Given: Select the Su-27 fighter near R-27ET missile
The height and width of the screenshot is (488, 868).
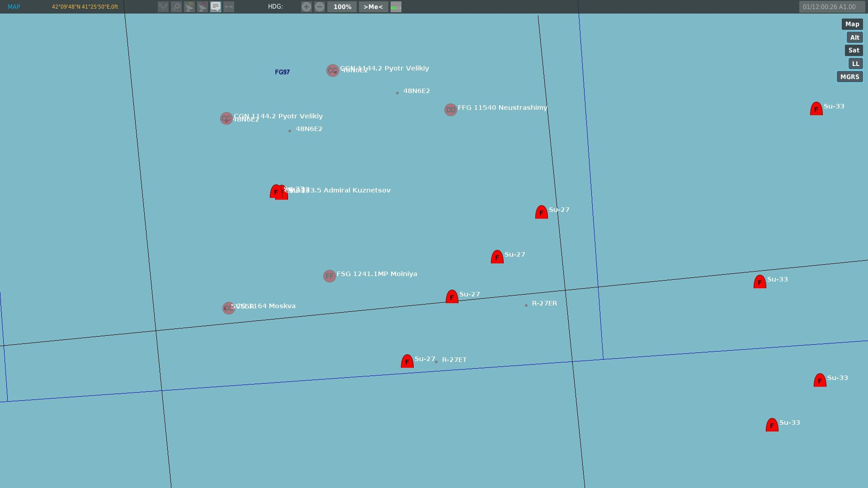Looking at the screenshot, I should 407,361.
